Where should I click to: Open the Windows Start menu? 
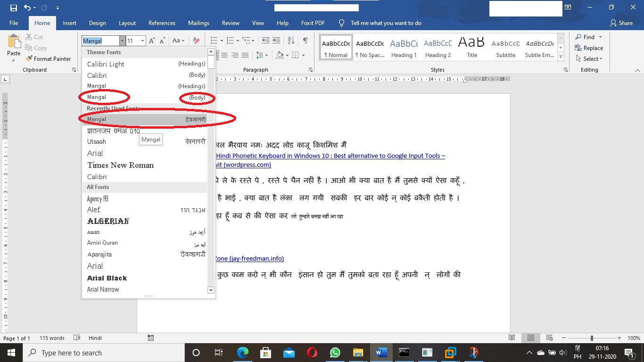pos(11,353)
